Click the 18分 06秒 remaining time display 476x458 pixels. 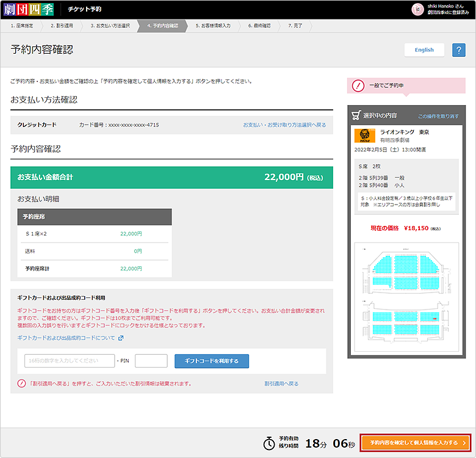tap(330, 443)
